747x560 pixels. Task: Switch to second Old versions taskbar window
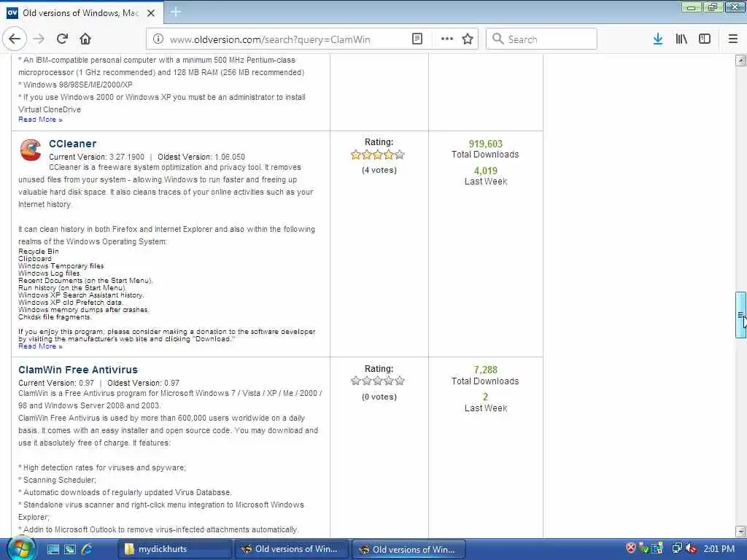coord(409,549)
